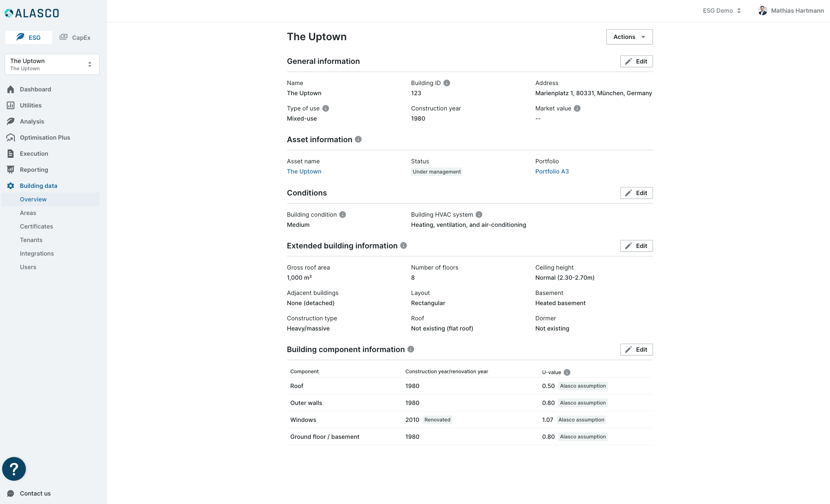Click info icon beside Building HVAC system
Image resolution: width=830 pixels, height=504 pixels.
[x=479, y=215]
